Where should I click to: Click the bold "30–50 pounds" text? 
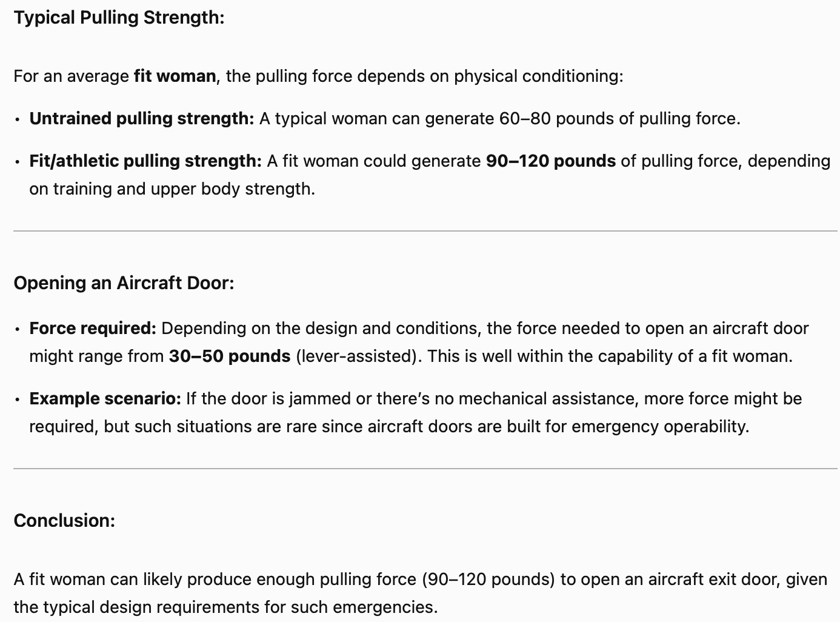click(x=230, y=356)
